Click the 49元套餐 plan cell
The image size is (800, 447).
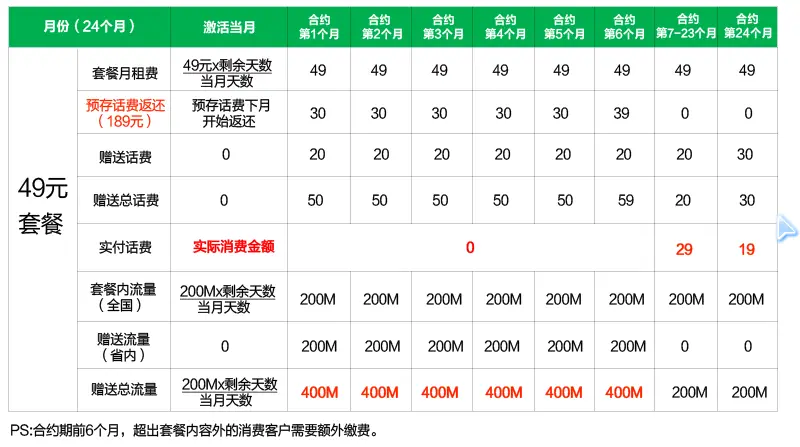point(43,206)
